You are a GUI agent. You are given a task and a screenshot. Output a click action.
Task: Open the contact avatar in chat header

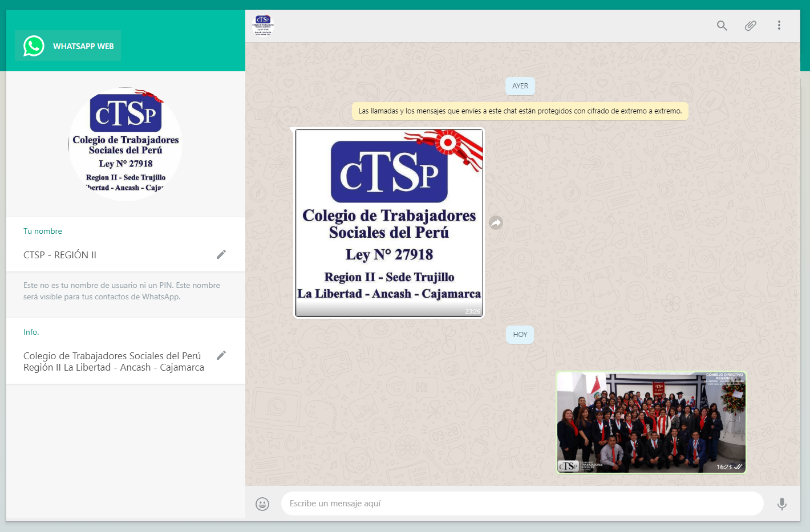263,26
